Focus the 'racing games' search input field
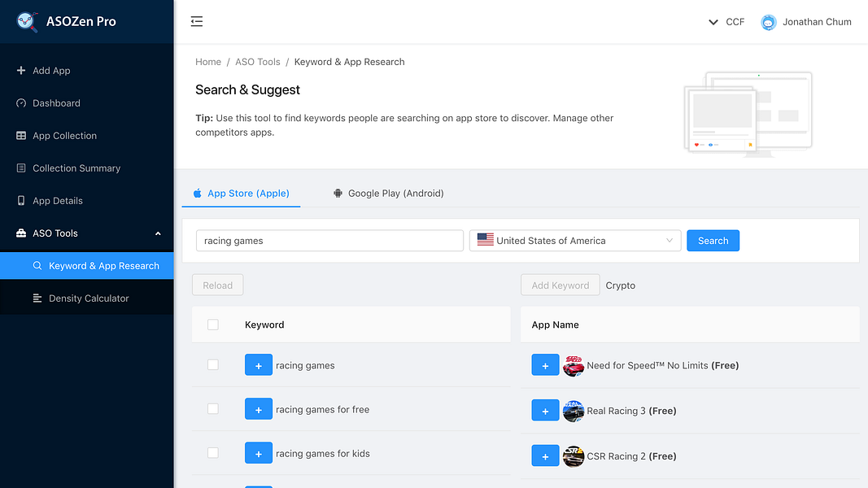 coord(330,241)
